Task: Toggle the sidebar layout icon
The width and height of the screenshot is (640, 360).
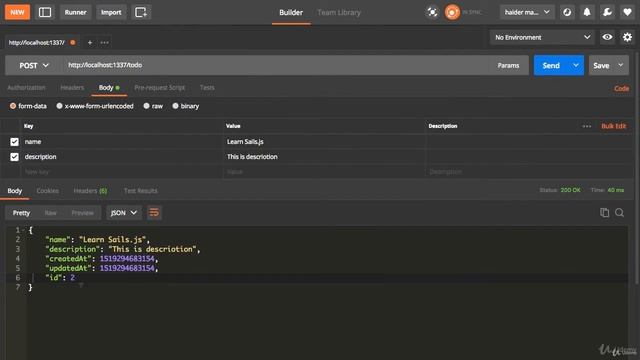Action: pyautogui.click(x=45, y=12)
